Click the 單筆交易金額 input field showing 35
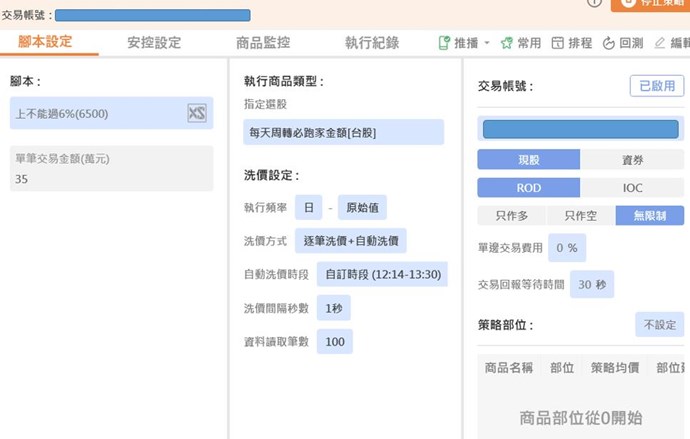690x439 pixels. coord(111,179)
